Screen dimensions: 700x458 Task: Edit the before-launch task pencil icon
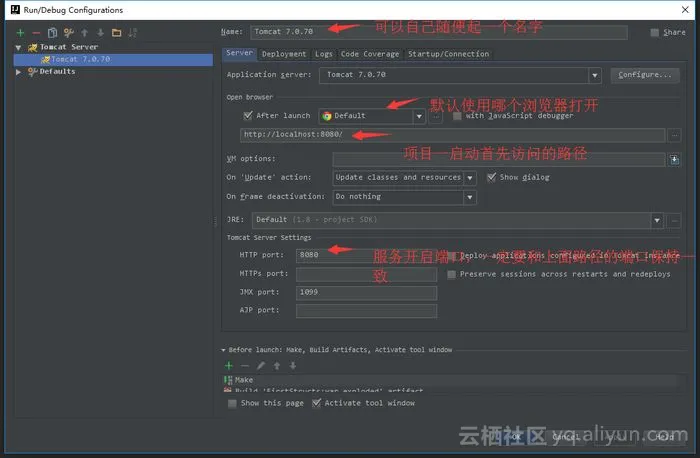coord(261,366)
